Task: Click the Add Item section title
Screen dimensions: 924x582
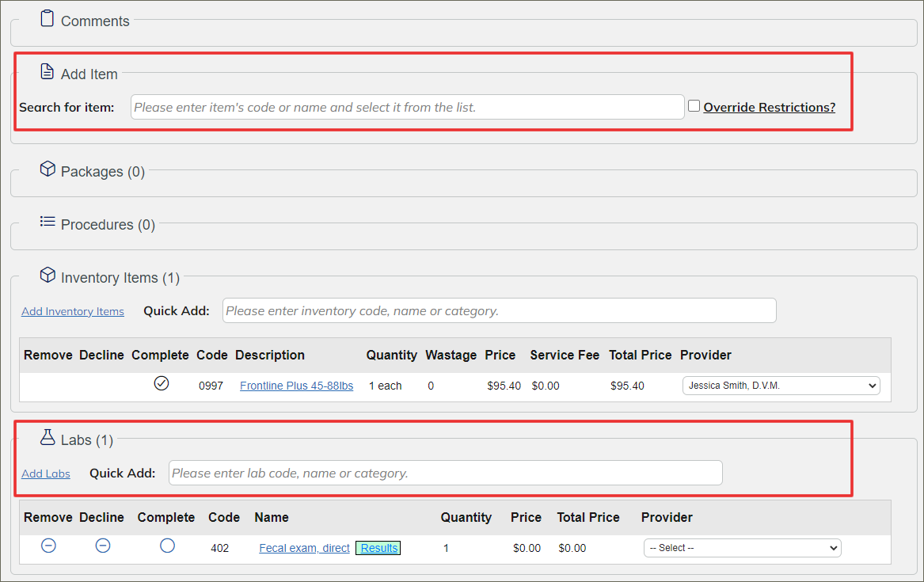Action: 89,74
